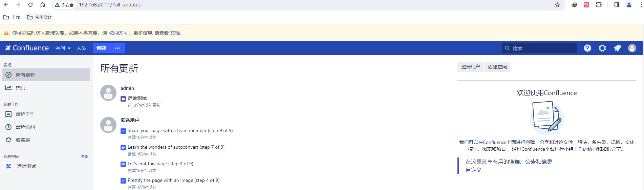Click the blue 创建 button
The image size is (644, 190).
point(101,48)
